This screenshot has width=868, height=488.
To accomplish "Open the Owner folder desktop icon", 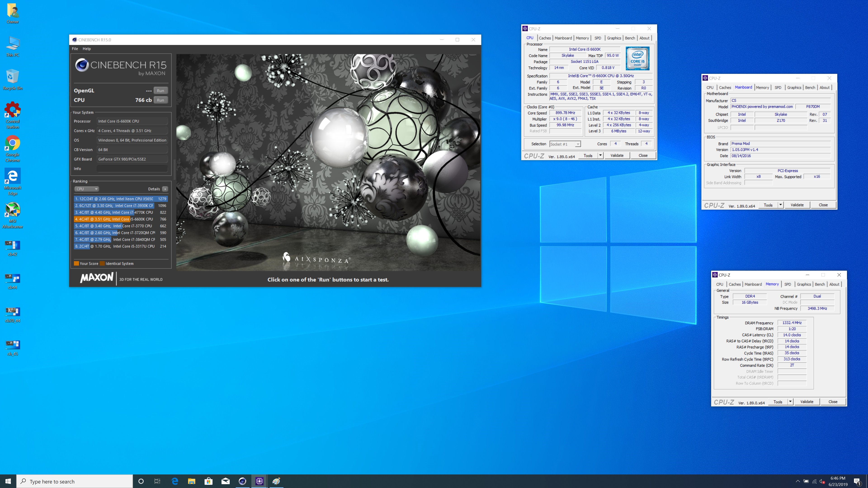I will 12,14.
